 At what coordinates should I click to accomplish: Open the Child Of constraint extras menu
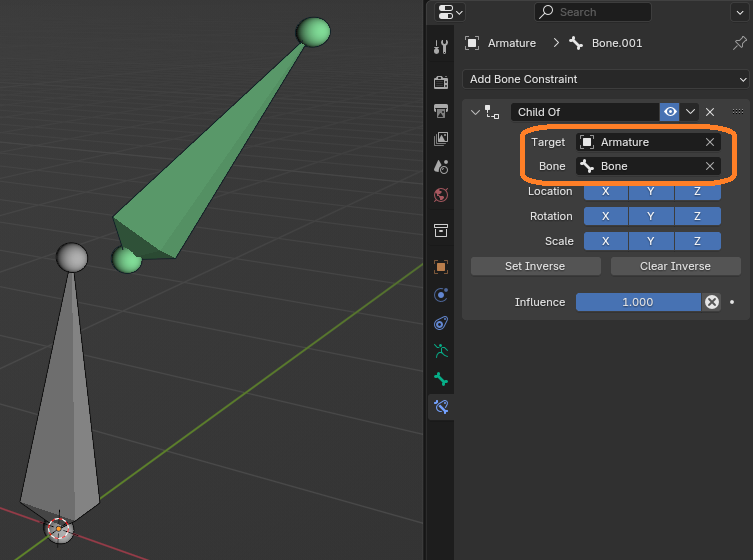pos(690,112)
